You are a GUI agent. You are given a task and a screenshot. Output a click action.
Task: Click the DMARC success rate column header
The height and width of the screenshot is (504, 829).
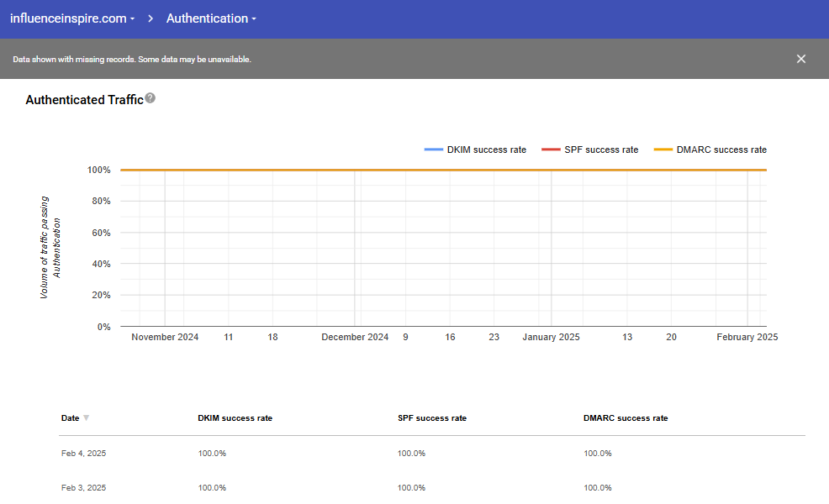click(x=626, y=417)
